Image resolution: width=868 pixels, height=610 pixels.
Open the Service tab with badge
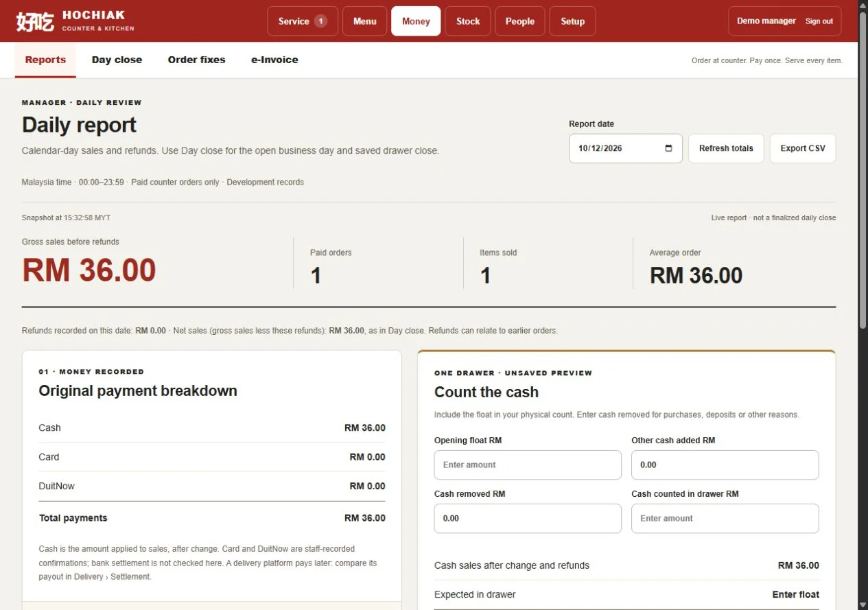[303, 21]
